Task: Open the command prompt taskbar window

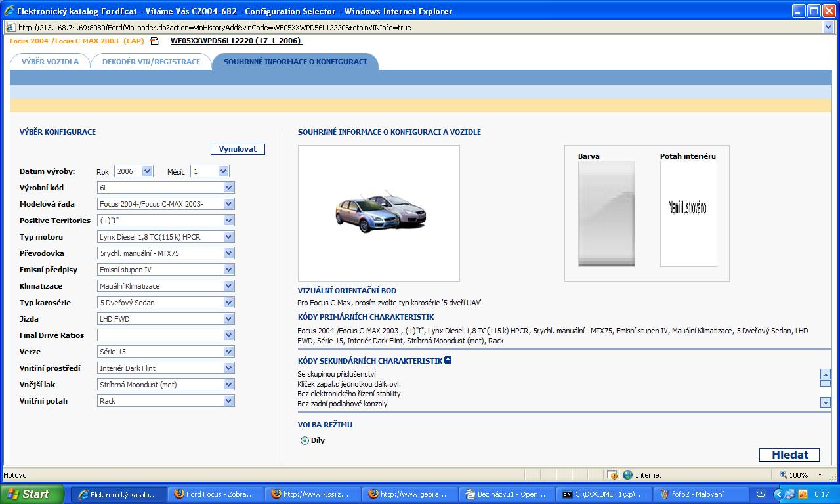Action: (604, 494)
